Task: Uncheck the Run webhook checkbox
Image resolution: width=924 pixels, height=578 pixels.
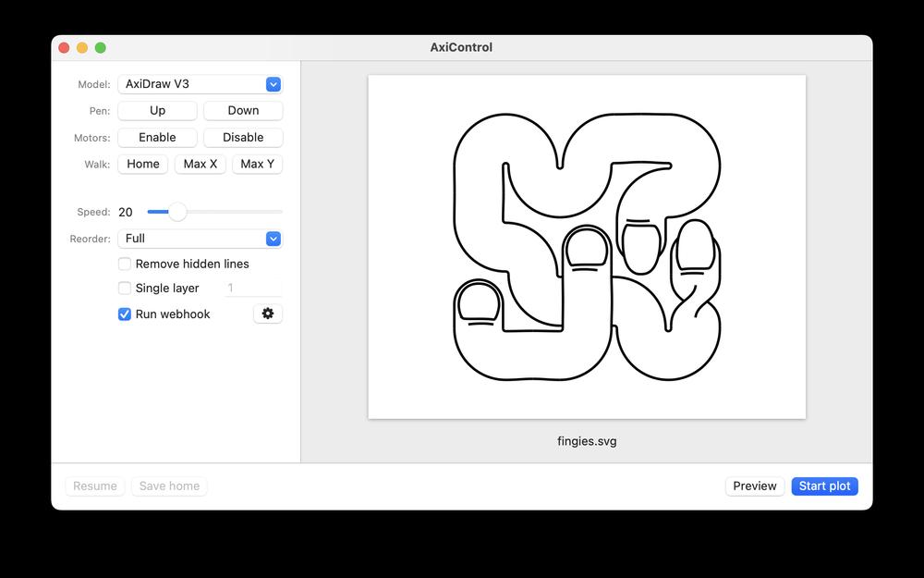Action: pos(125,314)
